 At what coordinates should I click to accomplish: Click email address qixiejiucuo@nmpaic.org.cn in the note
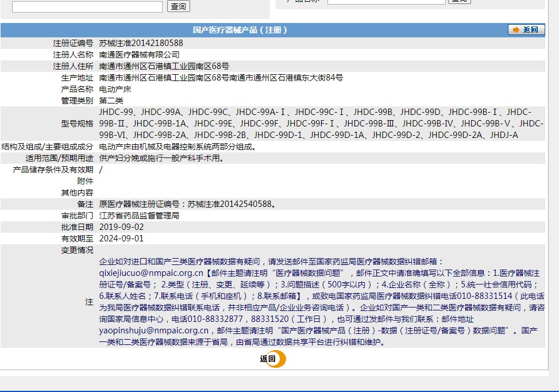point(151,273)
